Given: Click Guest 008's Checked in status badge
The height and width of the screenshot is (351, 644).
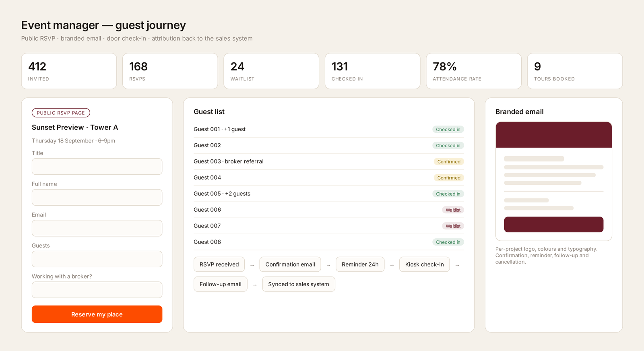Looking at the screenshot, I should pyautogui.click(x=448, y=242).
